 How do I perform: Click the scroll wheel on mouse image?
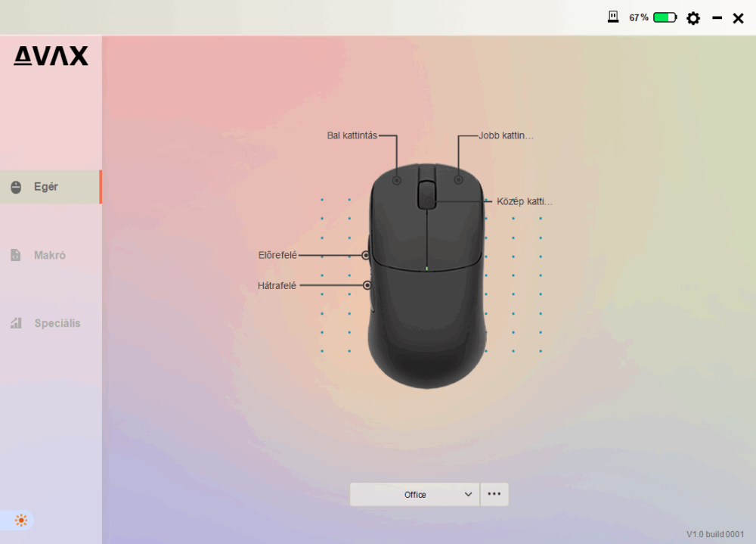click(x=426, y=194)
